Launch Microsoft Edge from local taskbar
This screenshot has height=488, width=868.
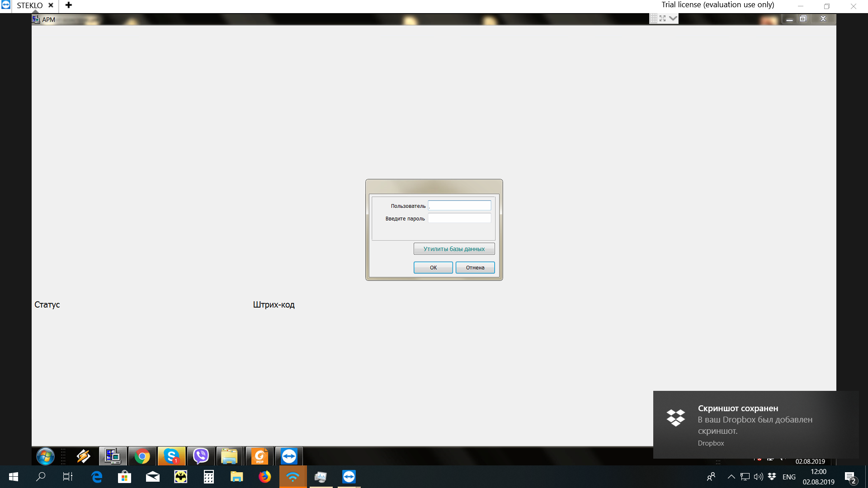97,477
